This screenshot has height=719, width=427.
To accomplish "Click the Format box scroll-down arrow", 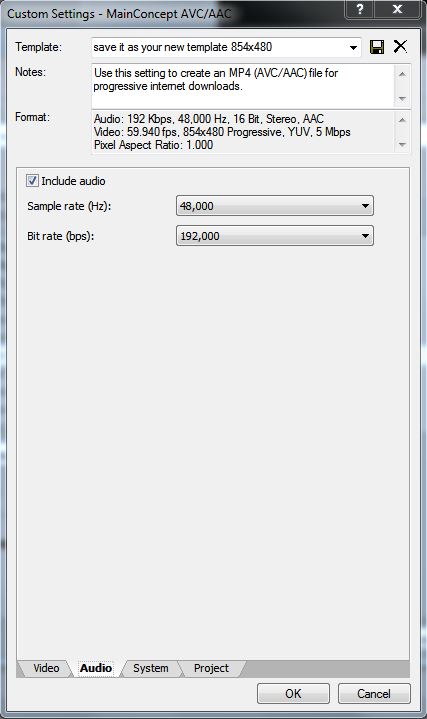I will point(402,144).
